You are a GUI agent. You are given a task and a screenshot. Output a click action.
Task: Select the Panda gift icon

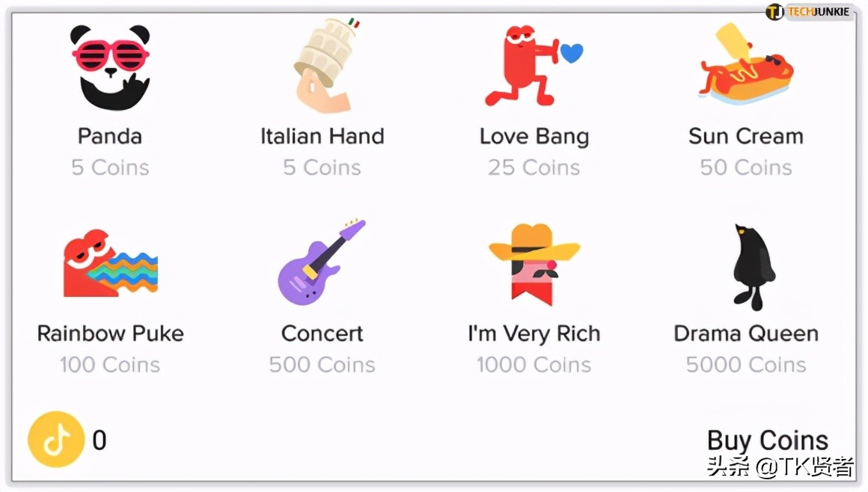click(x=111, y=67)
